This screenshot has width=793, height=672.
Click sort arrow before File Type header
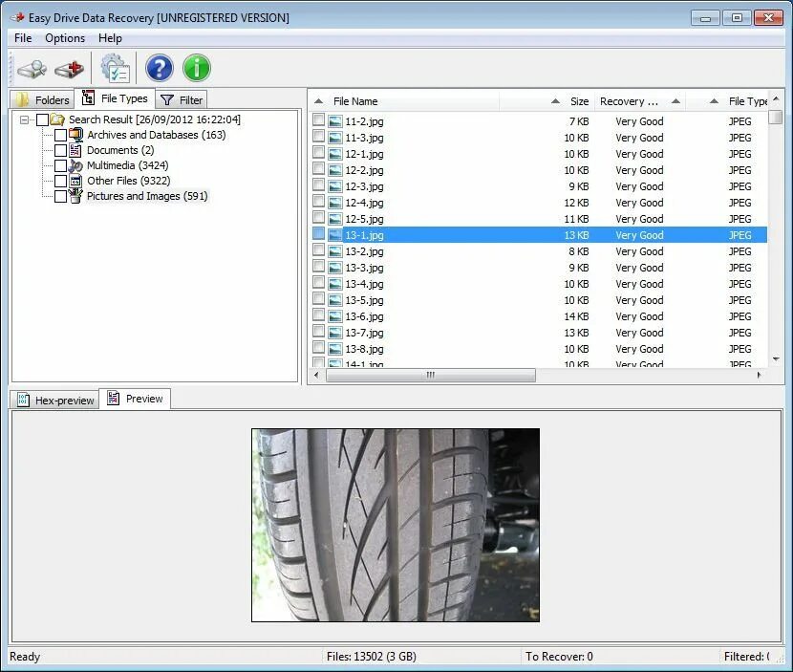(x=714, y=101)
